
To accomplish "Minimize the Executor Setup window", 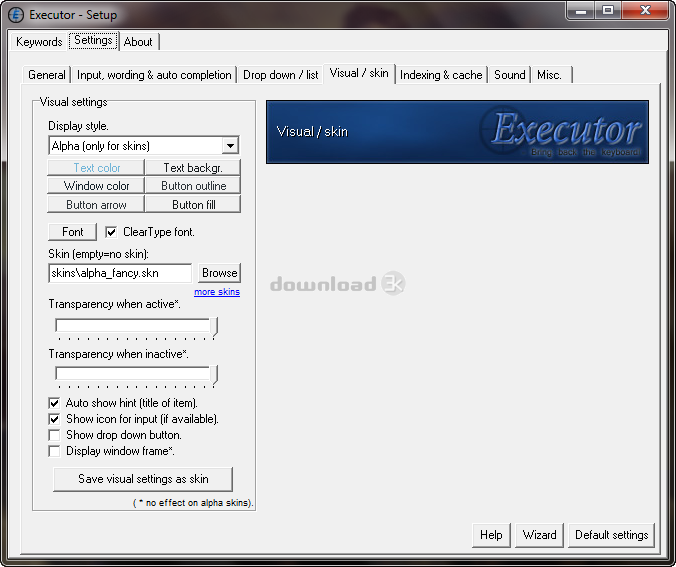I will click(581, 10).
